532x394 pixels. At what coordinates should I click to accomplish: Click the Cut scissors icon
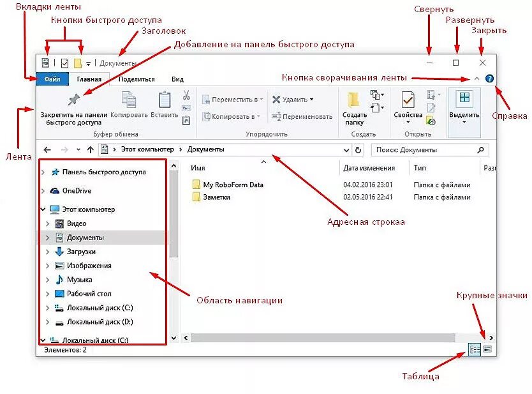click(186, 95)
